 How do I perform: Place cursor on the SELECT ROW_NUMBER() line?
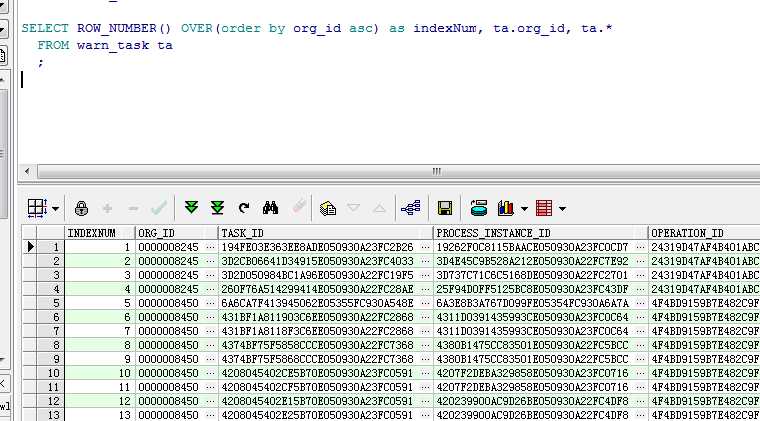[316, 28]
